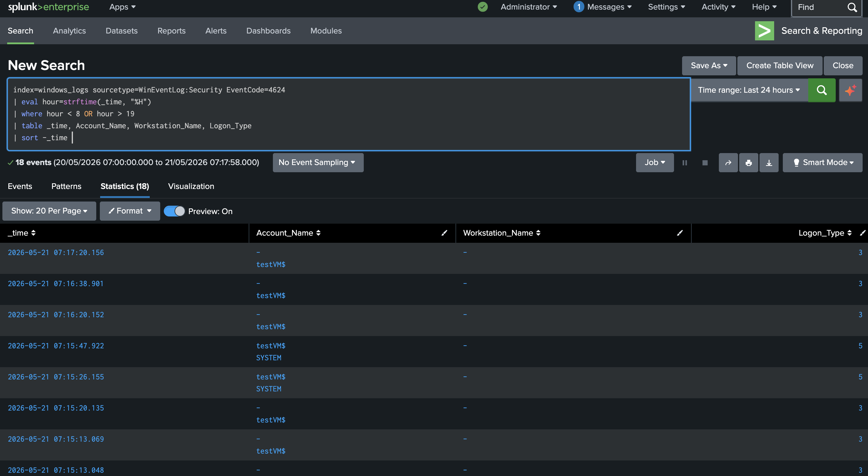Click the Splunk enterprise logo

[x=48, y=7]
